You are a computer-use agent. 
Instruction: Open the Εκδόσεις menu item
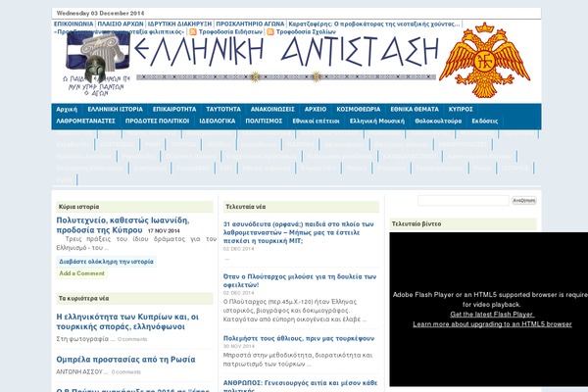click(x=485, y=122)
